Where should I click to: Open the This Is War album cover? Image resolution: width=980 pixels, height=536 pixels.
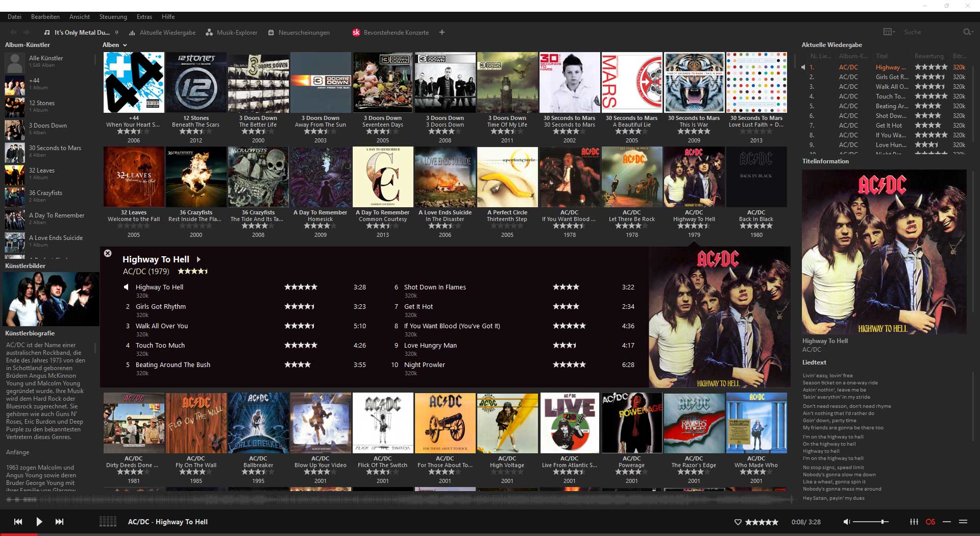(x=694, y=82)
